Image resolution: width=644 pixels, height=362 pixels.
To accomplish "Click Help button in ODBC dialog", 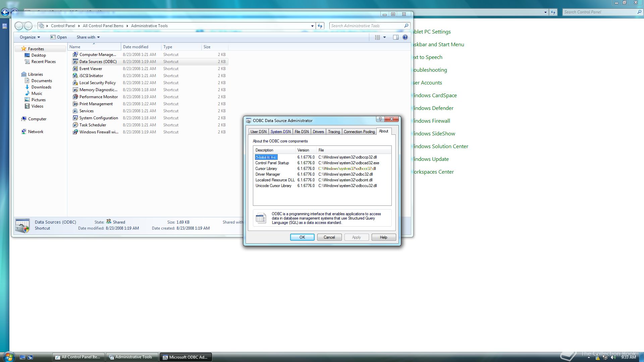I will click(x=384, y=237).
